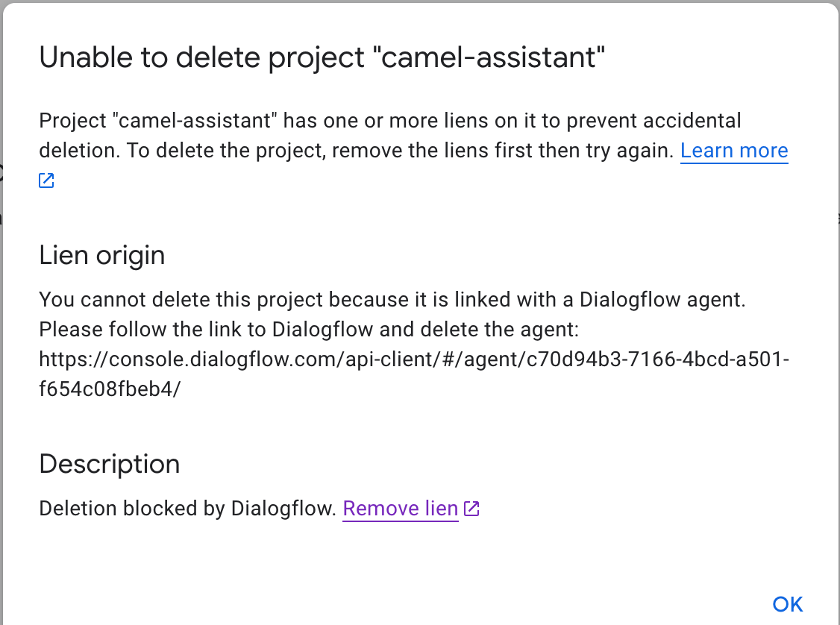Click the Description section heading
Image resolution: width=840 pixels, height=625 pixels.
point(109,463)
